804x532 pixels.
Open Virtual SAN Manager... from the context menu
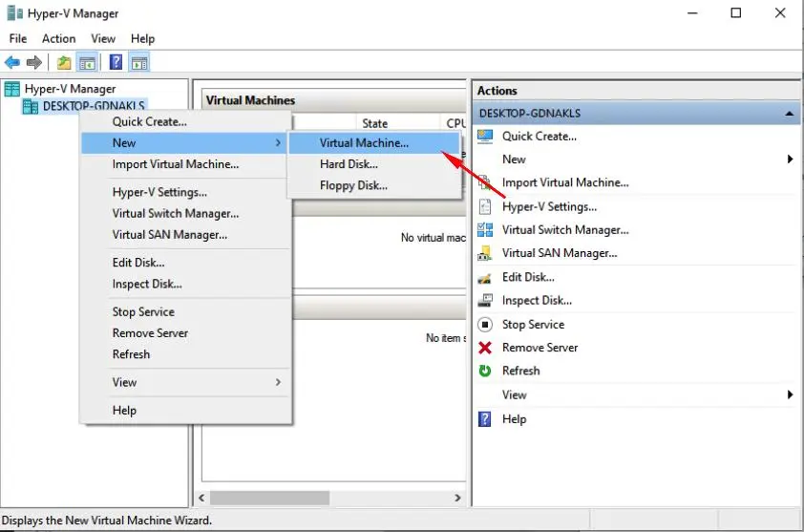click(x=185, y=234)
